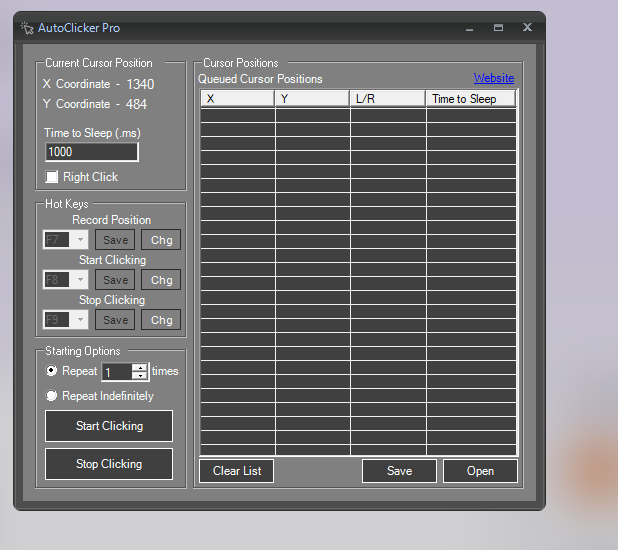618x550 pixels.
Task: Click the AutoClicker Pro cursor icon in title bar
Action: 27,28
